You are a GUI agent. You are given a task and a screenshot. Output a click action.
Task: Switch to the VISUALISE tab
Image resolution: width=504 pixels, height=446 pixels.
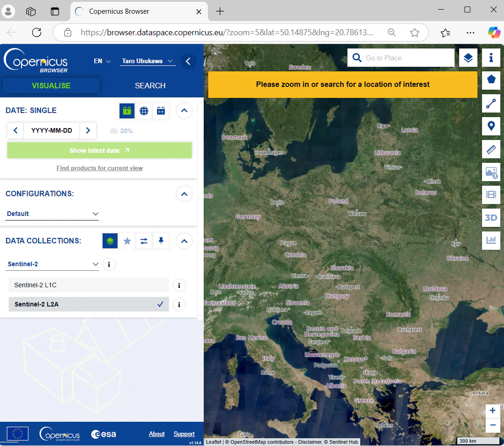(51, 86)
